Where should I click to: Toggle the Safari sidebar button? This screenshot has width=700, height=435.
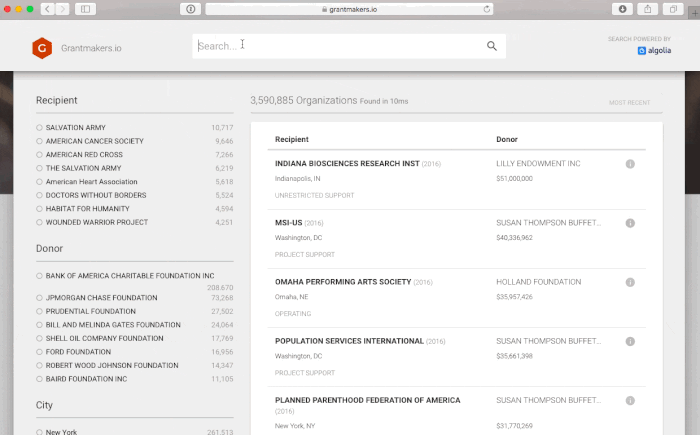point(85,9)
